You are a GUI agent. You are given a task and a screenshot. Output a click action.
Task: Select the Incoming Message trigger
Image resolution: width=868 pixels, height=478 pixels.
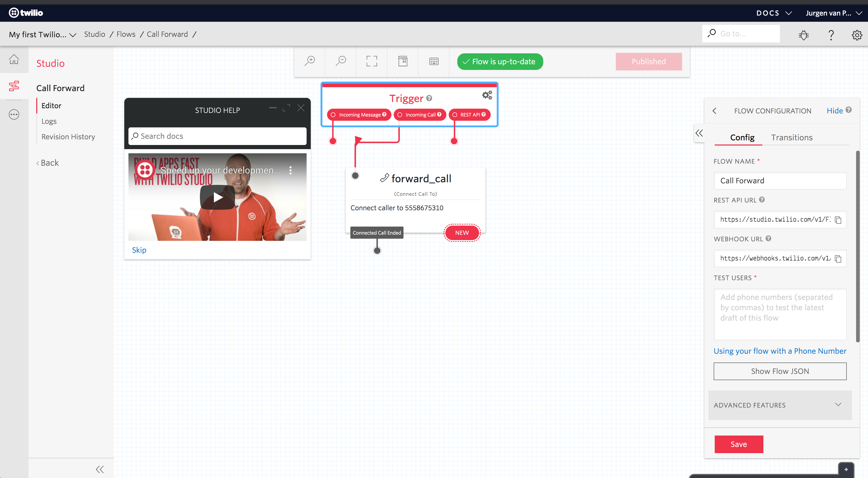(359, 114)
